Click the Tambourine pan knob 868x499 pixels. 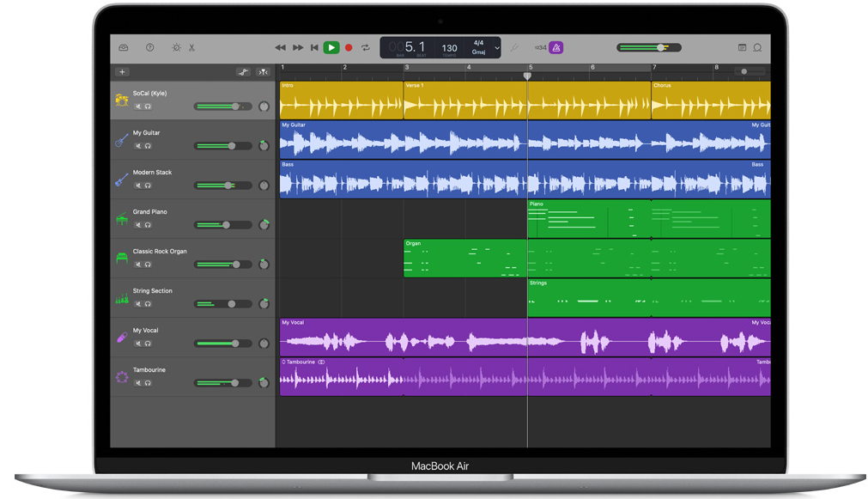tap(264, 383)
